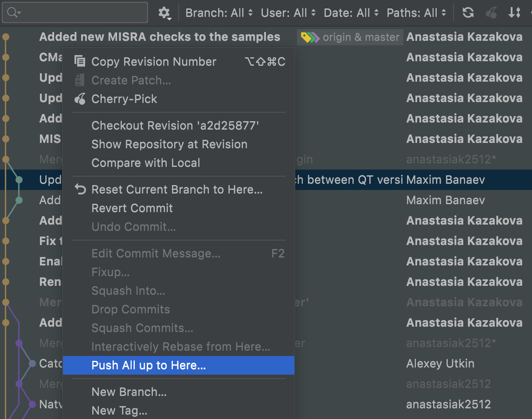Select Cherry-Pick in the context menu
The height and width of the screenshot is (419, 532).
pyautogui.click(x=179, y=99)
